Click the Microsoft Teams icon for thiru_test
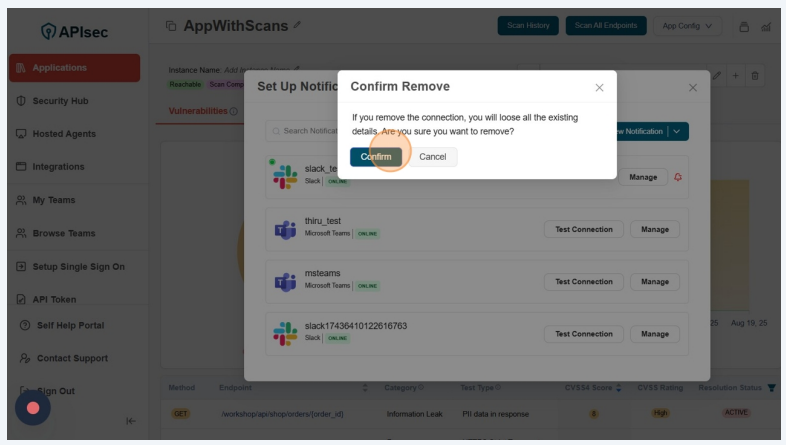This screenshot has height=445, width=786. pyautogui.click(x=285, y=229)
